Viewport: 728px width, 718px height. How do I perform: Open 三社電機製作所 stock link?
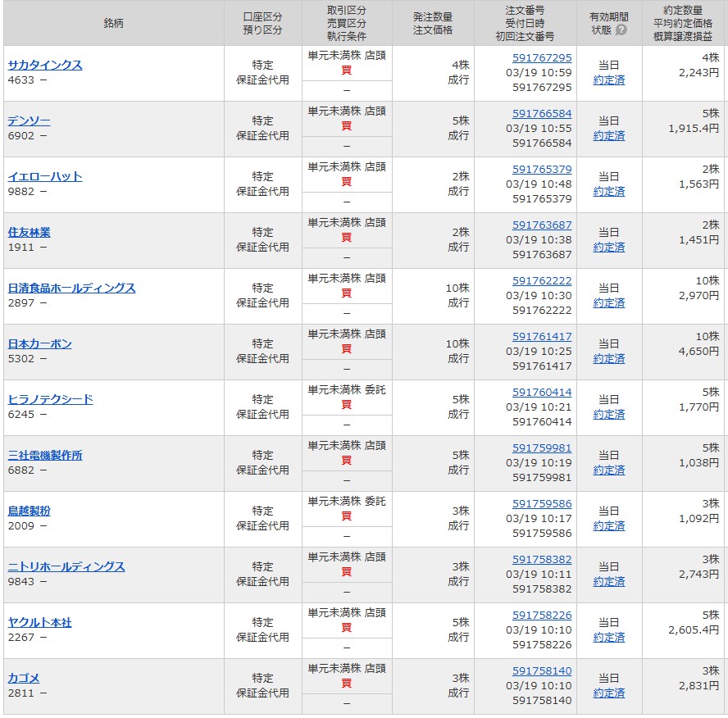pos(45,456)
